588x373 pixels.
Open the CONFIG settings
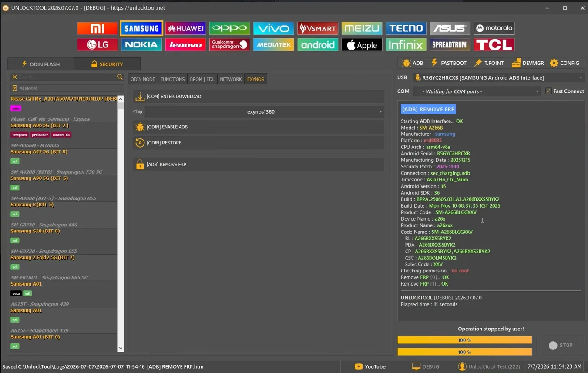[x=564, y=63]
